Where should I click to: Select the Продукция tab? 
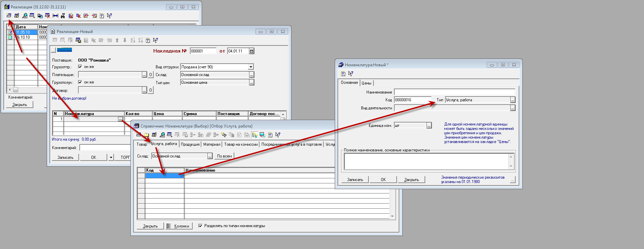[x=190, y=144]
